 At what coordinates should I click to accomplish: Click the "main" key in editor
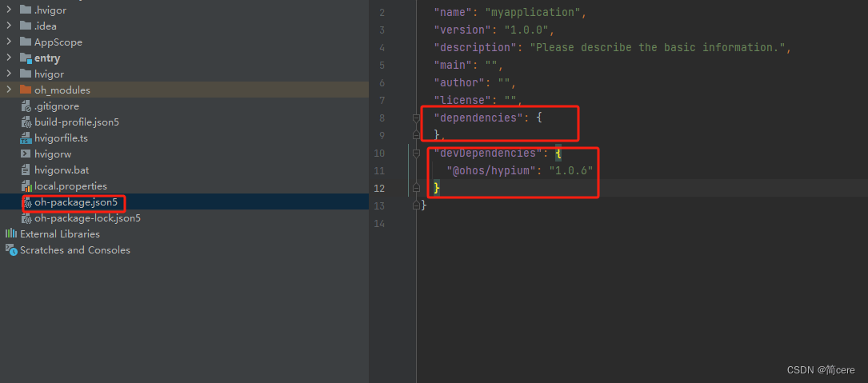pos(454,65)
